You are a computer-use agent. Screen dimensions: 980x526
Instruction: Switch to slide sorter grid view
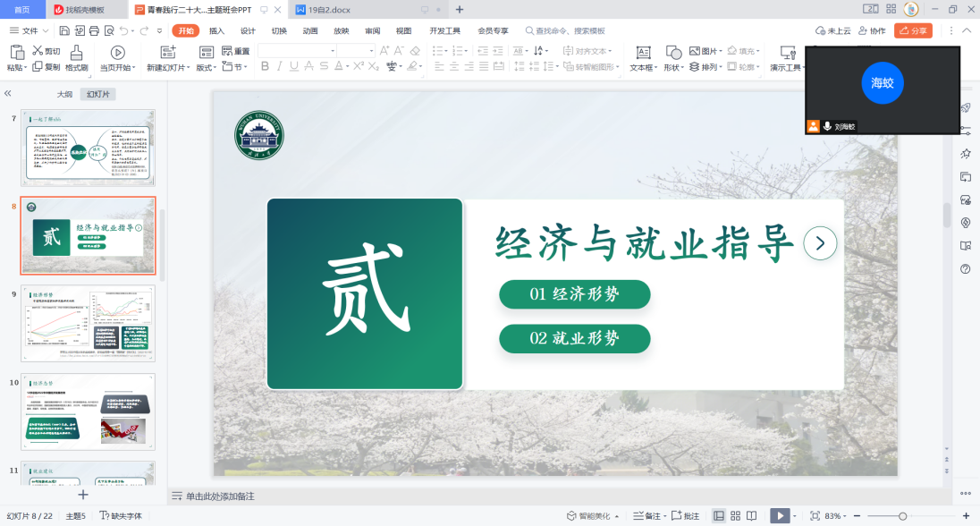[735, 516]
